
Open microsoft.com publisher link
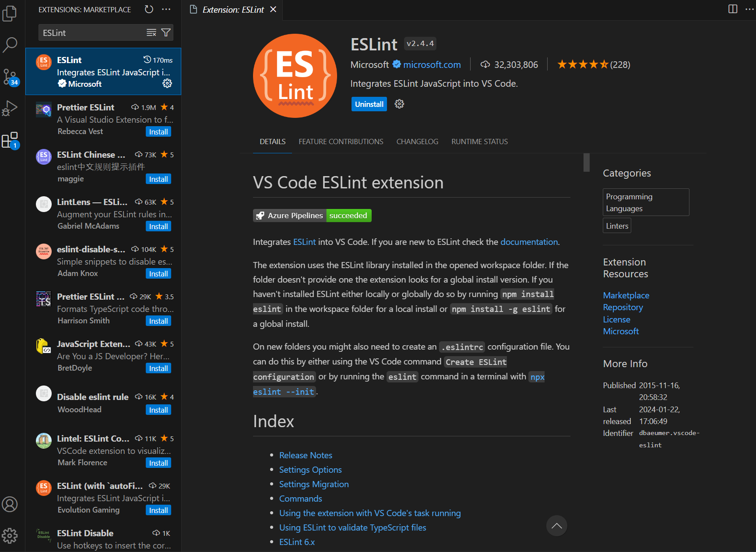pos(432,65)
